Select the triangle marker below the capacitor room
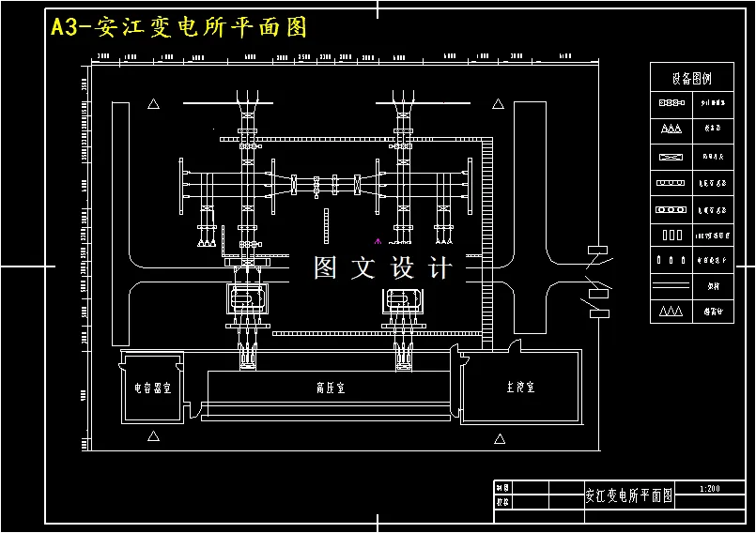 [x=153, y=436]
